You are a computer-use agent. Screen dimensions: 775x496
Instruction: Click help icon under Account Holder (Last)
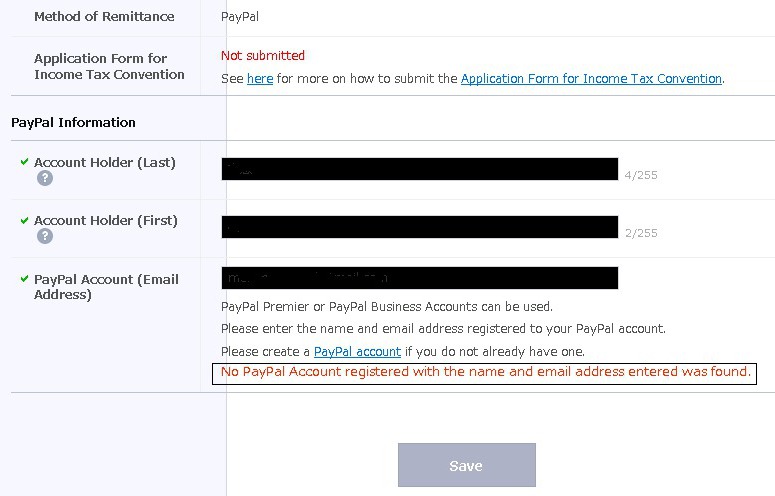tap(44, 178)
